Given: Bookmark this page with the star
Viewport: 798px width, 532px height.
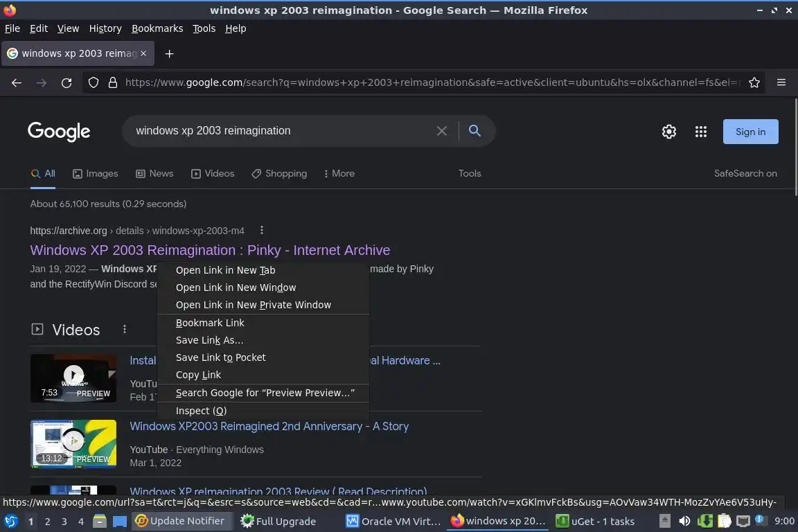Looking at the screenshot, I should (754, 82).
